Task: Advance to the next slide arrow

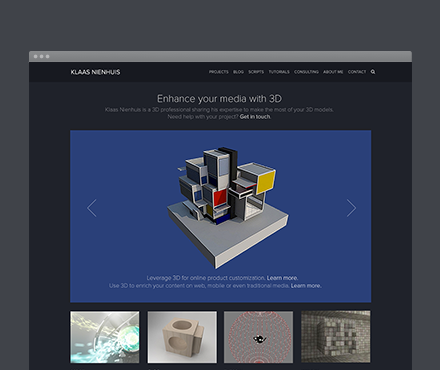Action: pos(351,208)
